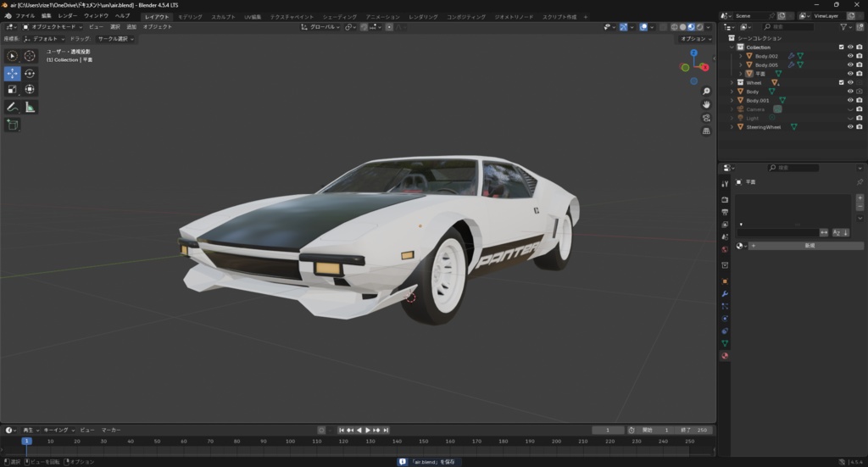Open the World properties tab

pyautogui.click(x=725, y=249)
